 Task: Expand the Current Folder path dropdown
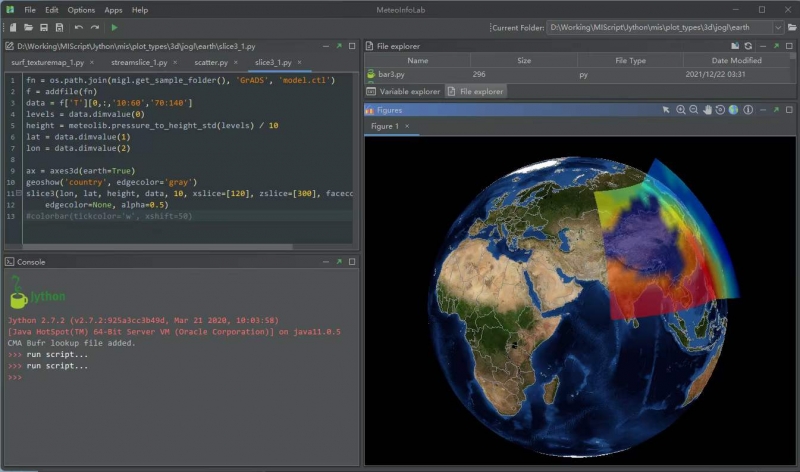point(777,27)
